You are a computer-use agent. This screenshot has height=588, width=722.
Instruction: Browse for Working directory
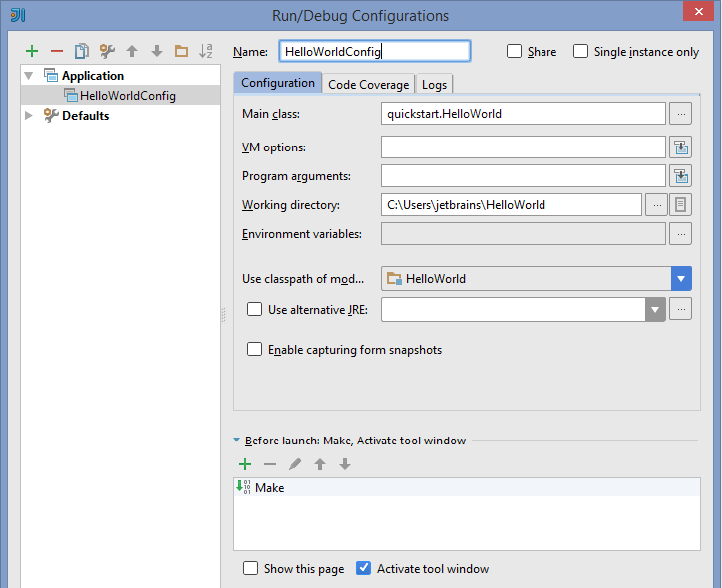[657, 205]
